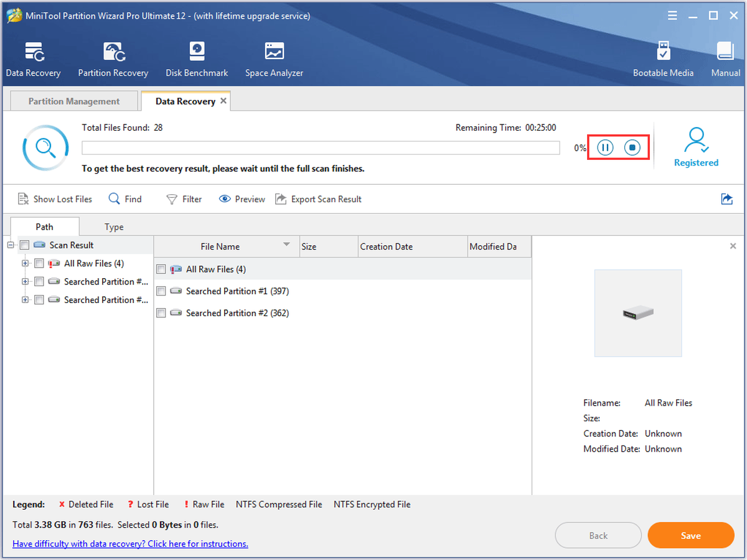
Task: Stop the running scan
Action: click(632, 147)
